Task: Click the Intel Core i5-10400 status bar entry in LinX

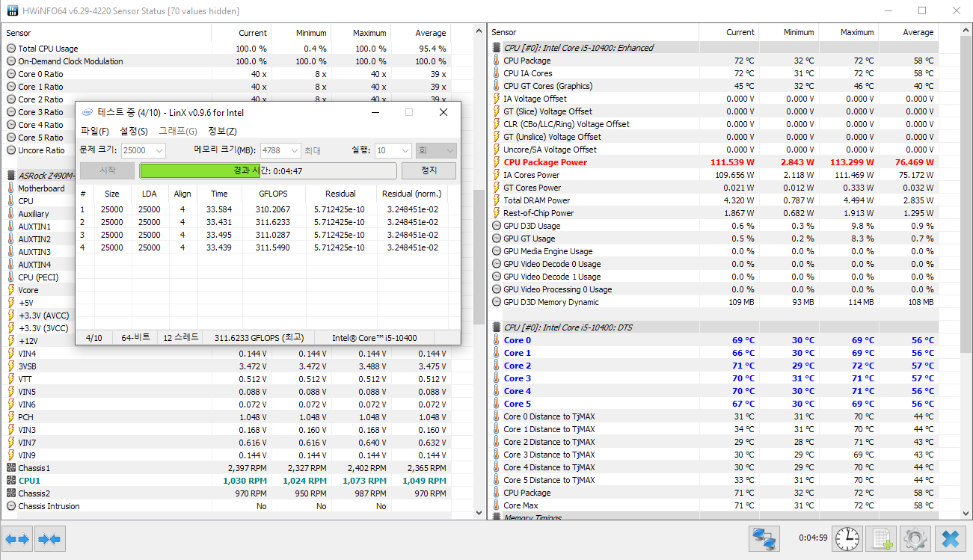Action: point(375,337)
